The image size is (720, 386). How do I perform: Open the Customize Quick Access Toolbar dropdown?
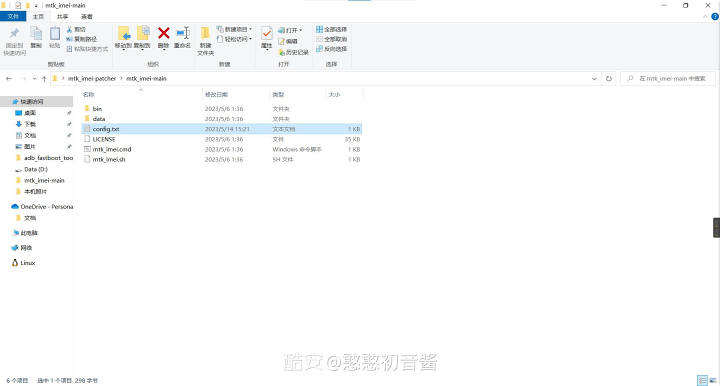click(x=36, y=6)
